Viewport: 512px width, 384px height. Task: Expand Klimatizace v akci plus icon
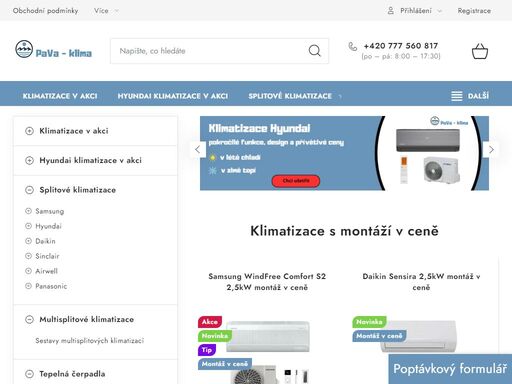(29, 131)
